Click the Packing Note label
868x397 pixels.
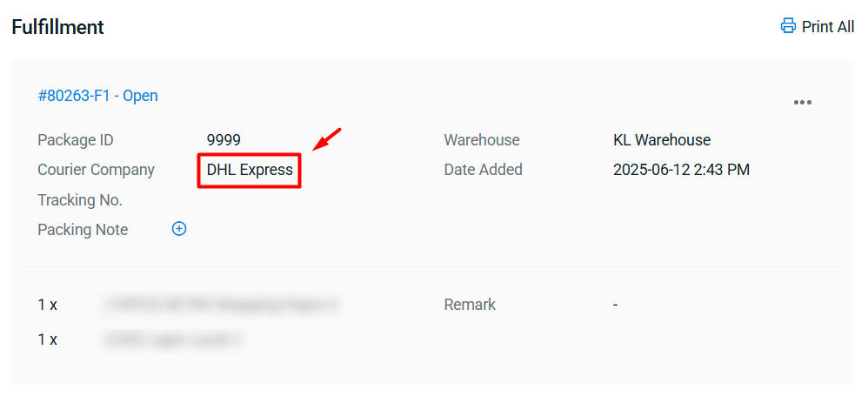pyautogui.click(x=83, y=230)
